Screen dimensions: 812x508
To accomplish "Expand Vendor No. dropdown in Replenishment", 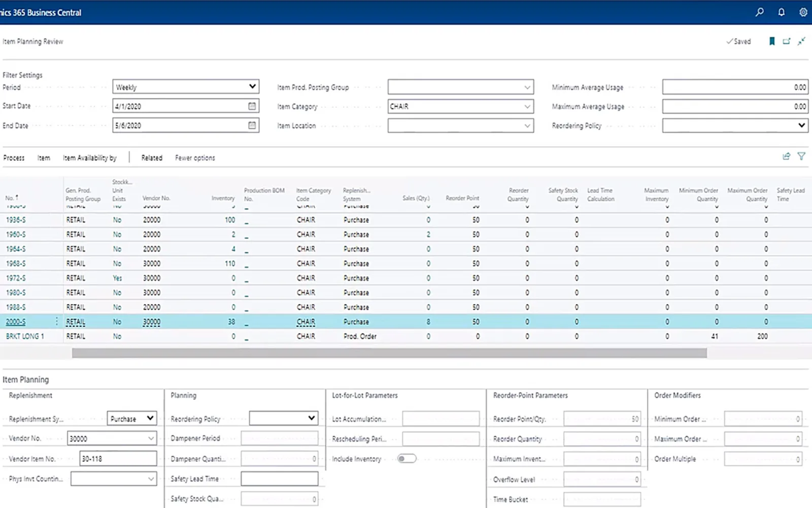I will 151,438.
